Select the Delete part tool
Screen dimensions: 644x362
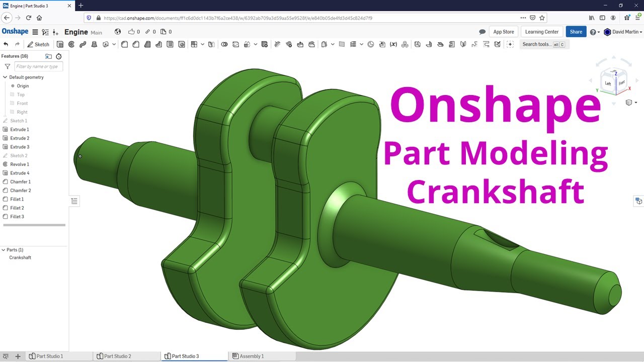coord(264,44)
